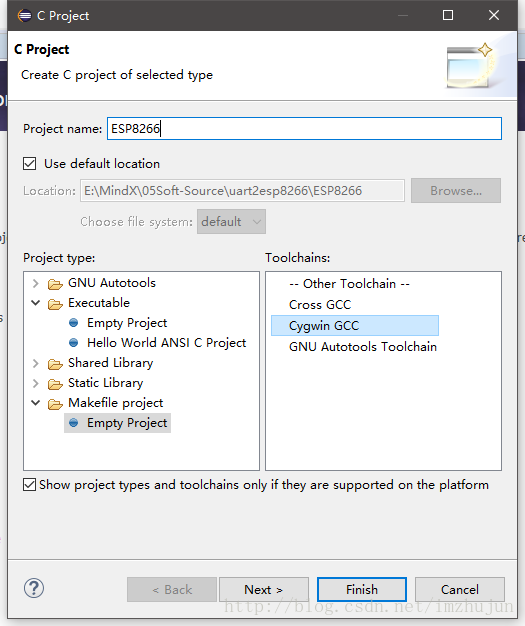Select Empty Project under Executable
The width and height of the screenshot is (525, 626).
pyautogui.click(x=127, y=323)
